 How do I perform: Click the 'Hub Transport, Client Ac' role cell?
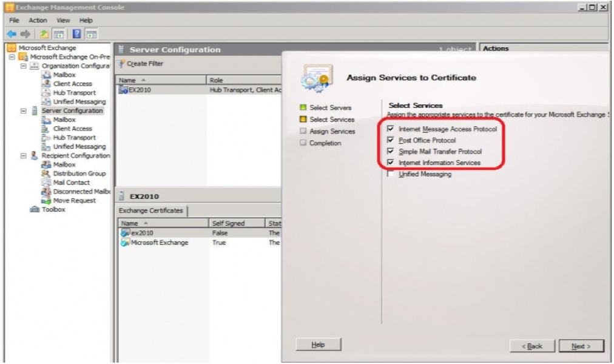tap(246, 90)
